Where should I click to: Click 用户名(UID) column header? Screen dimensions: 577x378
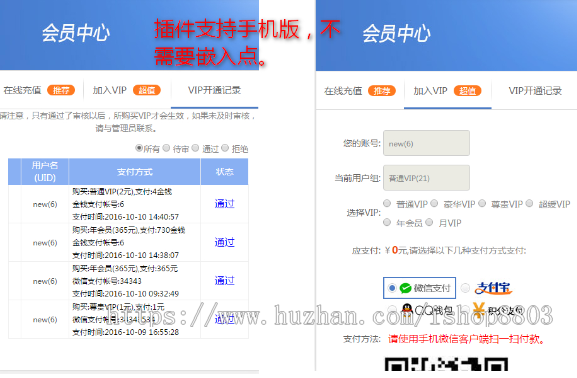[x=45, y=172]
